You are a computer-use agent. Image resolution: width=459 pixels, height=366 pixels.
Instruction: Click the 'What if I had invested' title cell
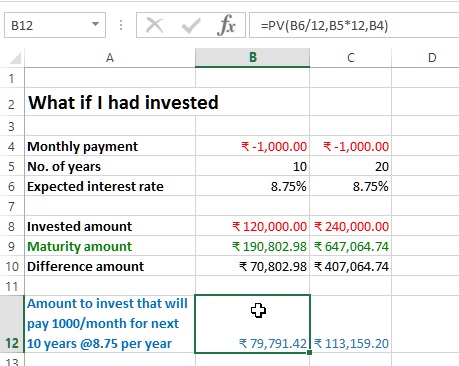110,102
